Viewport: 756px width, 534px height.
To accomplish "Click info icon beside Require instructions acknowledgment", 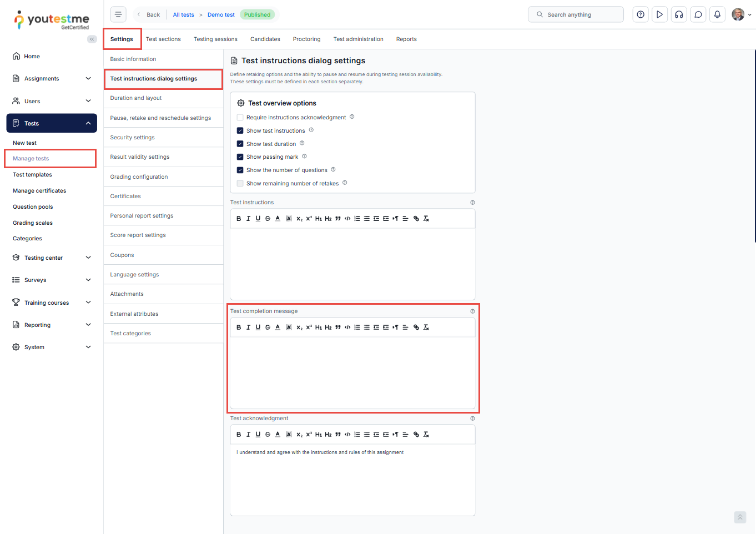I will point(352,117).
